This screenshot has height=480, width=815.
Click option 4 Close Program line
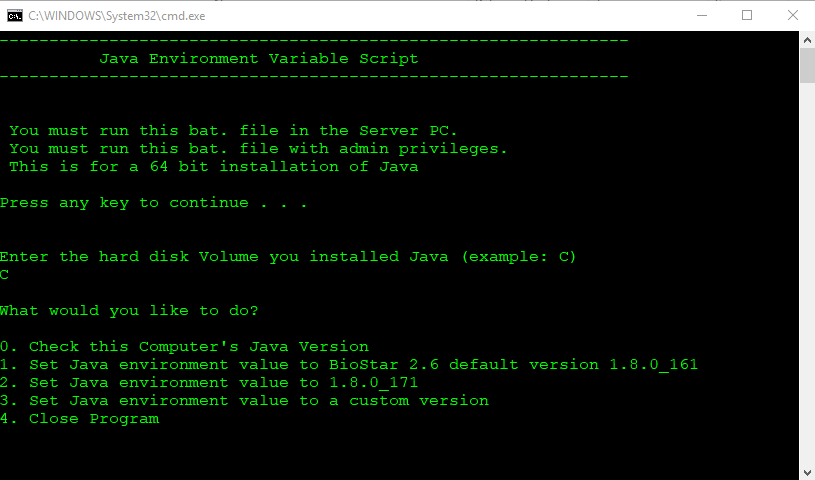click(80, 419)
